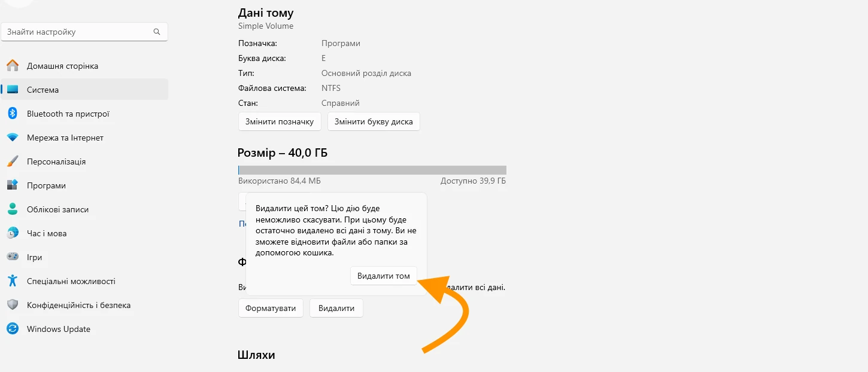Image resolution: width=868 pixels, height=372 pixels.
Task: Open the Конфіденційність і безпека shield icon
Action: point(13,305)
